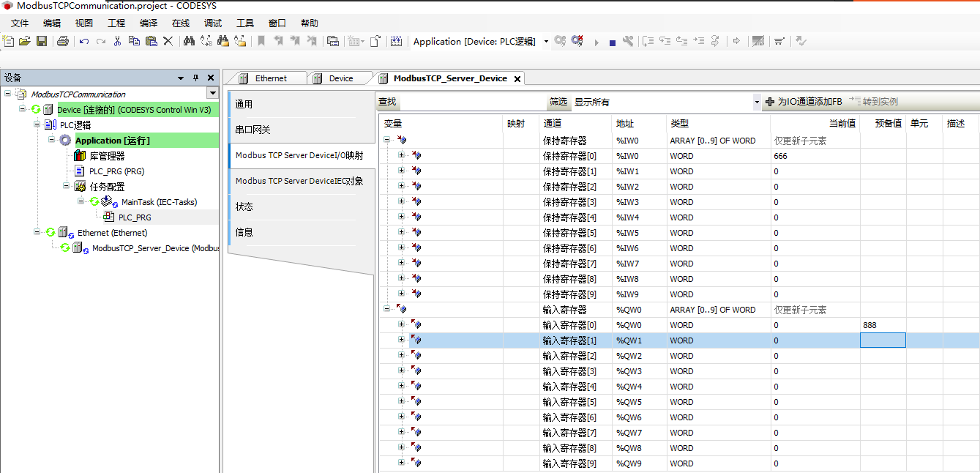The width and height of the screenshot is (980, 473).
Task: Click the 预备值 cell of 输入寄存器[1]
Action: (883, 340)
